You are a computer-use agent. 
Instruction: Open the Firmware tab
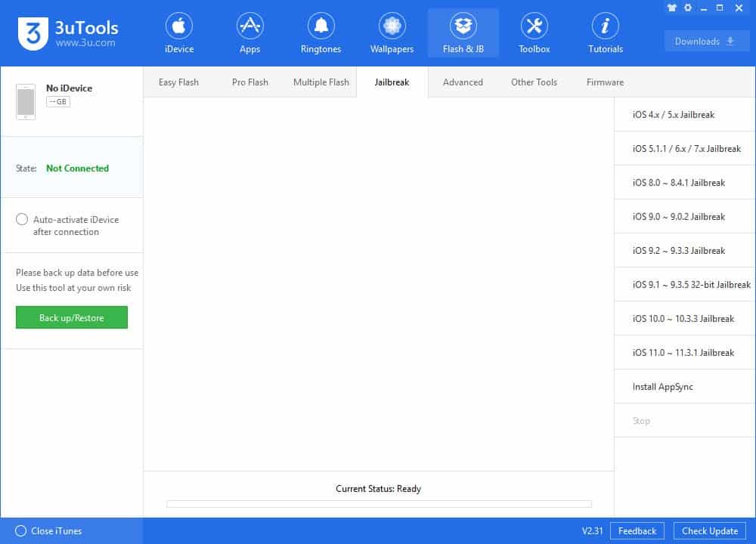coord(605,82)
